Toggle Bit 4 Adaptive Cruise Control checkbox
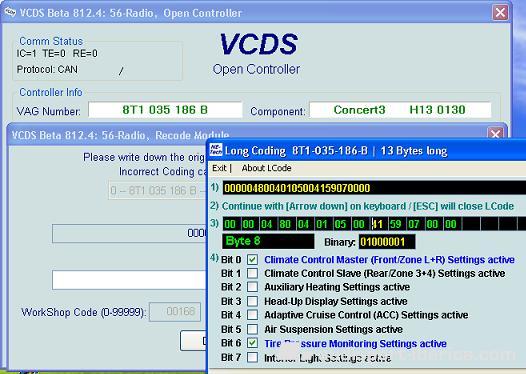The image size is (526, 374). (x=252, y=315)
